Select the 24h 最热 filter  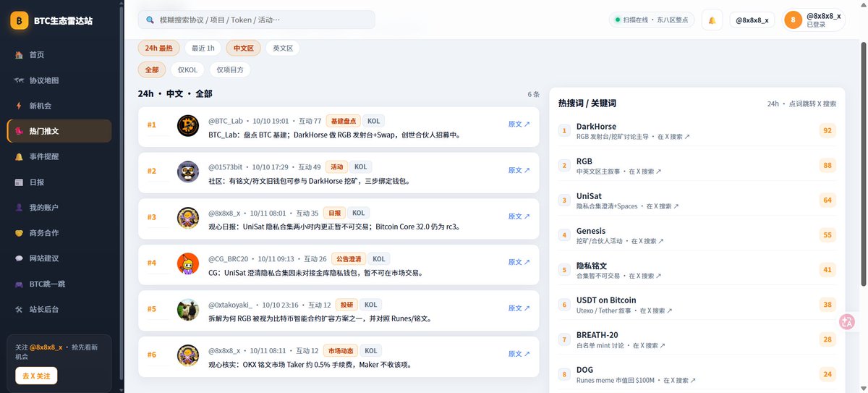click(x=159, y=48)
